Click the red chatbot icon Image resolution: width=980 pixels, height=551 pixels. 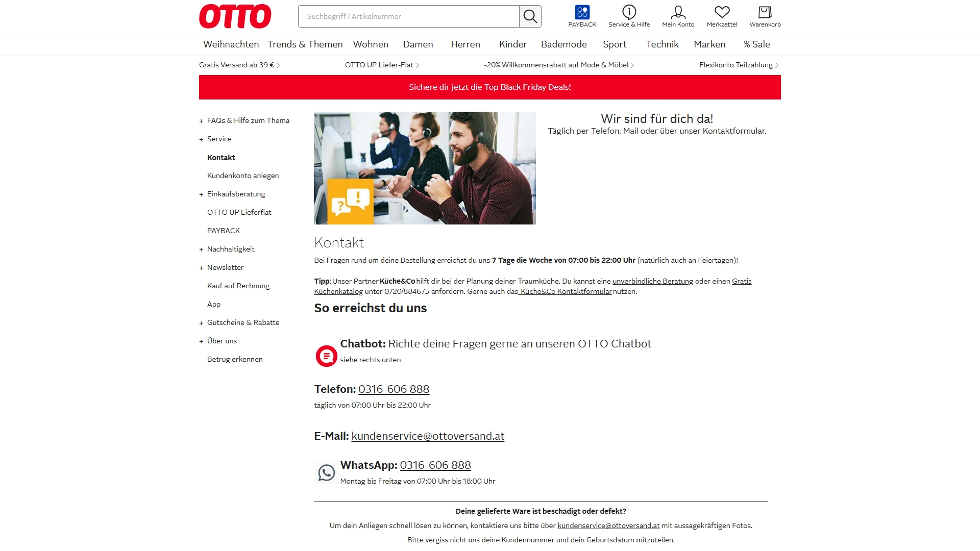click(x=326, y=356)
